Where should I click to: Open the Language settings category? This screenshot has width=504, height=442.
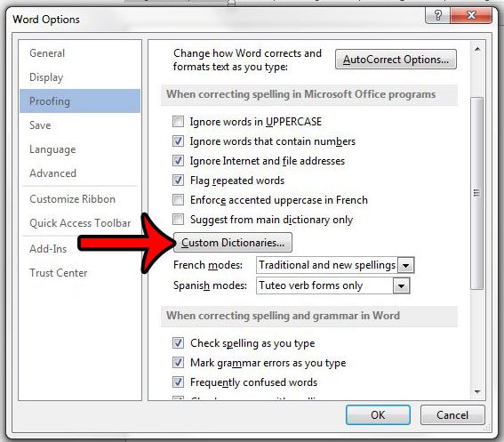[x=80, y=149]
